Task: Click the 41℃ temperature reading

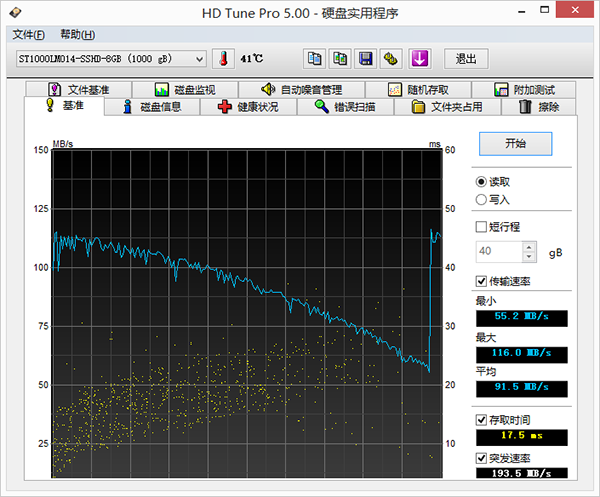Action: coord(252,59)
